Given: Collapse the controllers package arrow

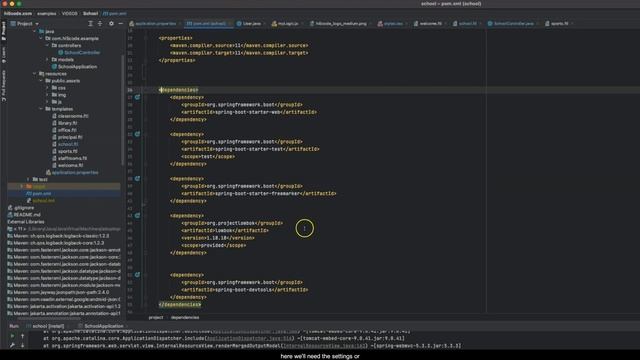Looking at the screenshot, I should coord(47,45).
